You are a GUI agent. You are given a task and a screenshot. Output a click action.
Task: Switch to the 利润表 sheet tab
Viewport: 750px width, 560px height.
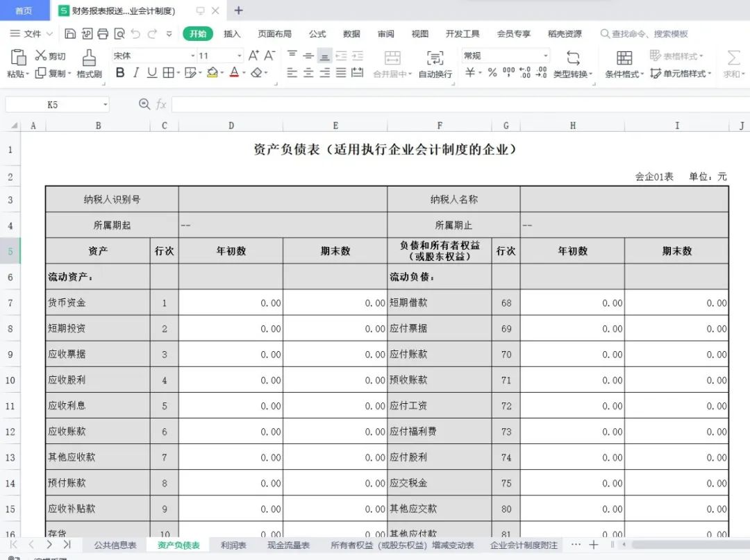point(233,545)
